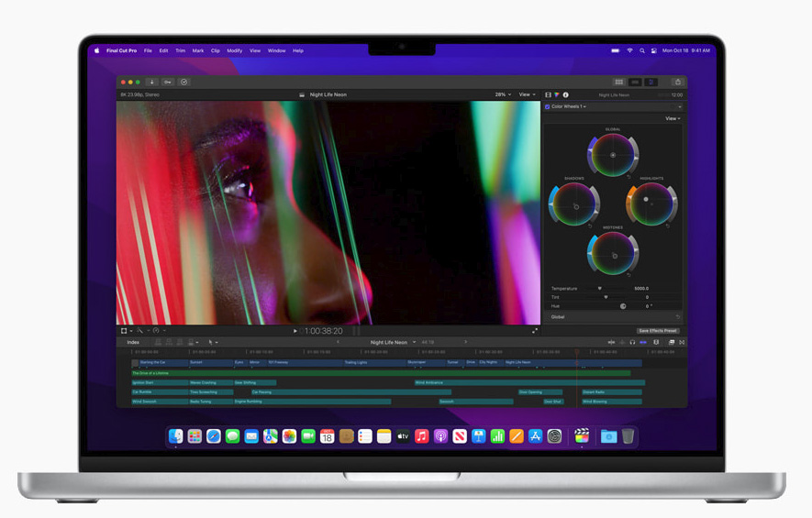Open the Info inspector icon
Viewport: 812px width, 518px height.
(x=566, y=94)
